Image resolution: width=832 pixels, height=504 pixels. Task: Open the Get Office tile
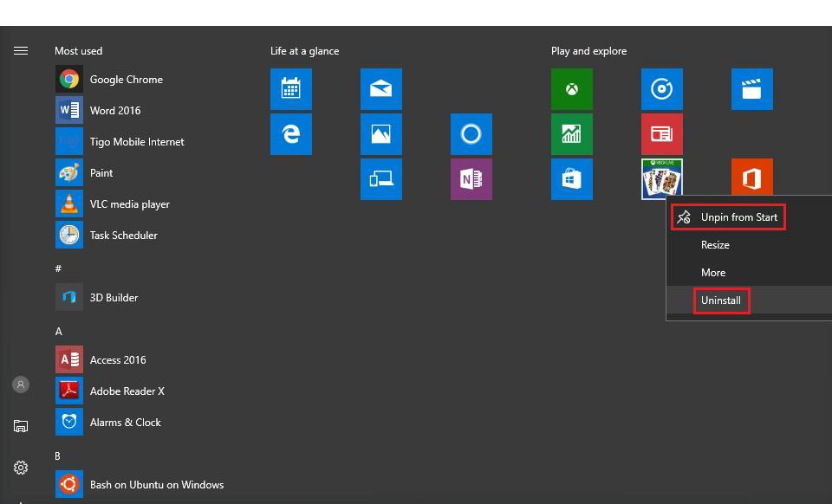(752, 177)
